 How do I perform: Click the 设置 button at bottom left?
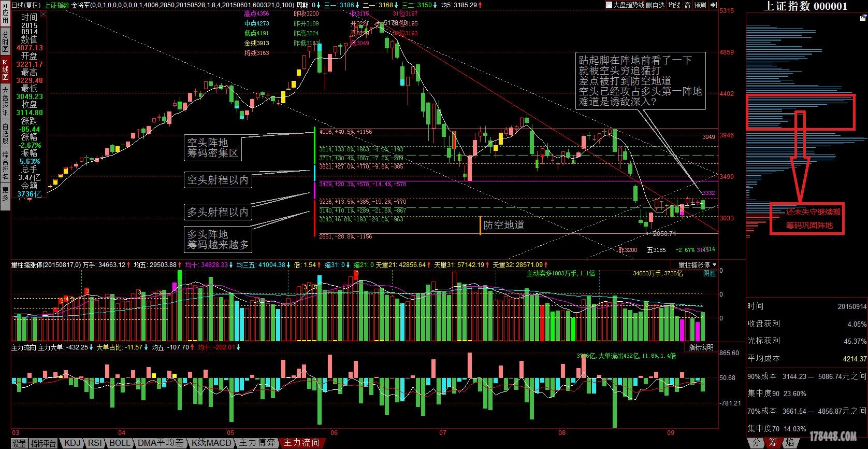point(19,443)
